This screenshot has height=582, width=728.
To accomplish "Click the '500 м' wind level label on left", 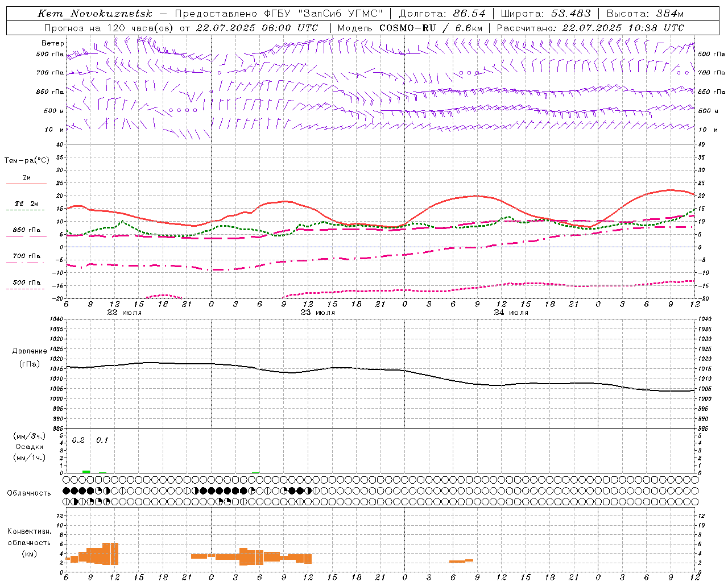I will [x=54, y=111].
